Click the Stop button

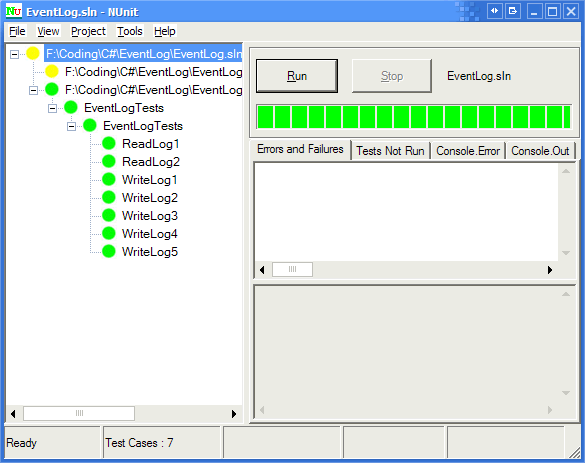click(x=392, y=76)
